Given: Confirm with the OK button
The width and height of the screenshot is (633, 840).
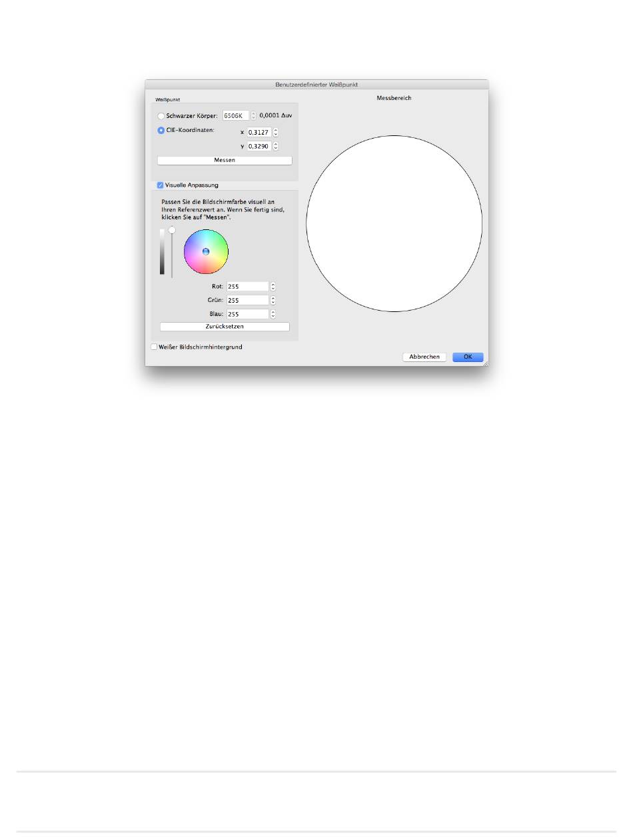Looking at the screenshot, I should (x=468, y=357).
